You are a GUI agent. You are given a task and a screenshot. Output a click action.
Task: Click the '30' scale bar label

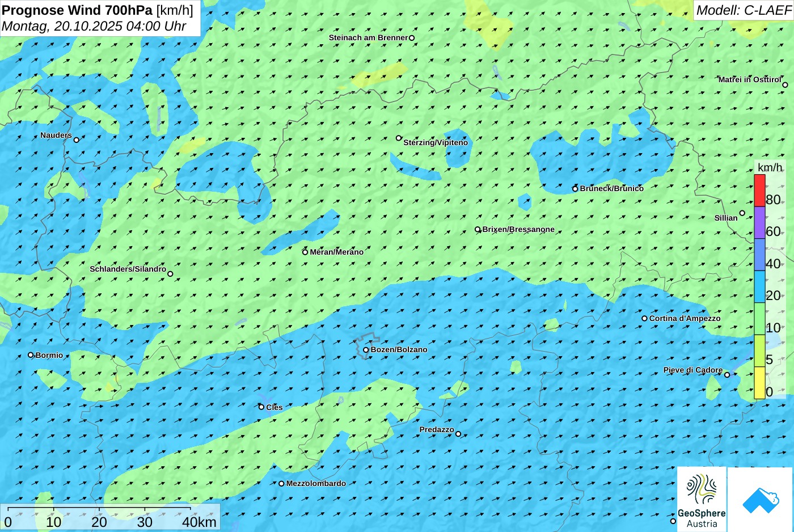[x=145, y=522]
